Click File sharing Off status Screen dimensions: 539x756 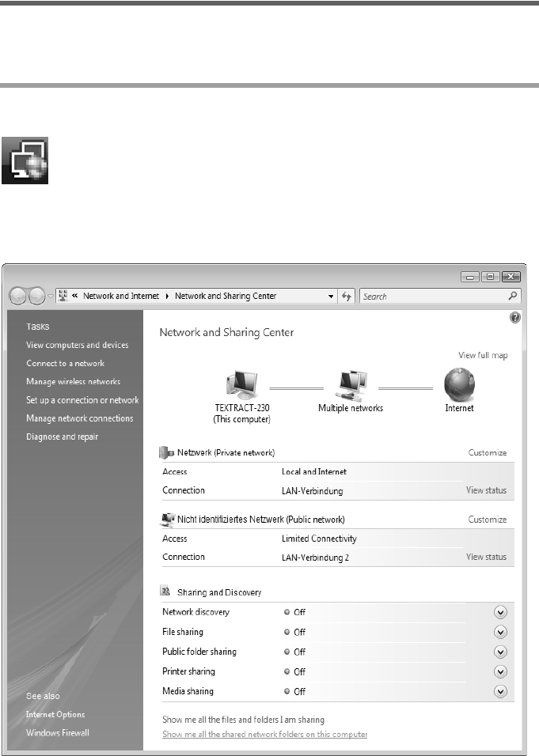point(295,632)
